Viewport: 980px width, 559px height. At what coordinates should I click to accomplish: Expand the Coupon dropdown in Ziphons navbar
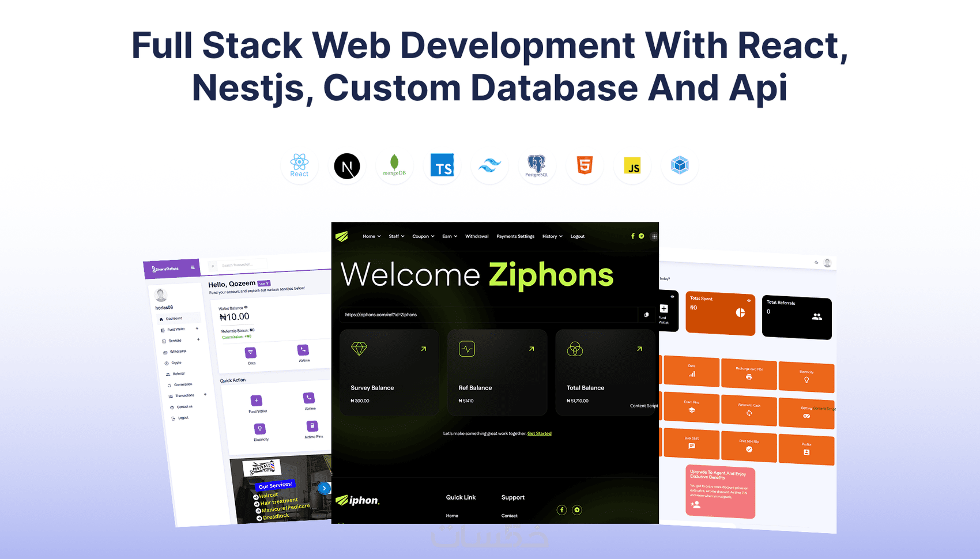pos(423,236)
